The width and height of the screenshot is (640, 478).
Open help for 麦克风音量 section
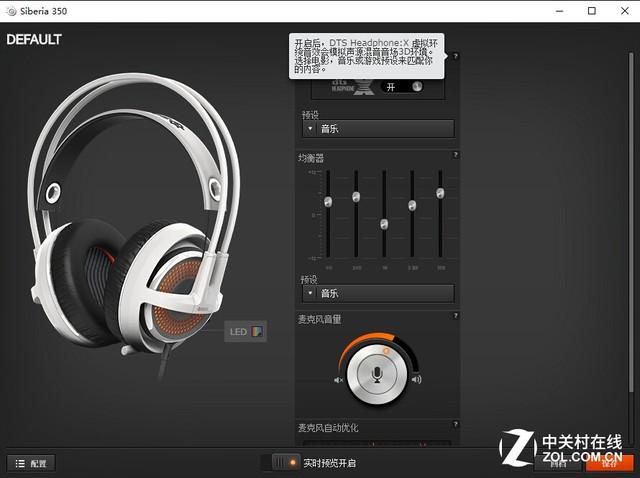(456, 316)
